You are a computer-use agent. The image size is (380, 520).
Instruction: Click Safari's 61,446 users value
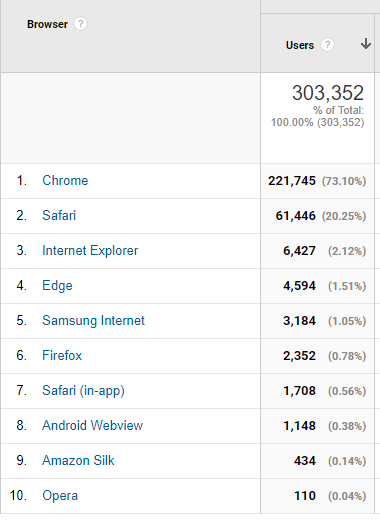tap(295, 216)
